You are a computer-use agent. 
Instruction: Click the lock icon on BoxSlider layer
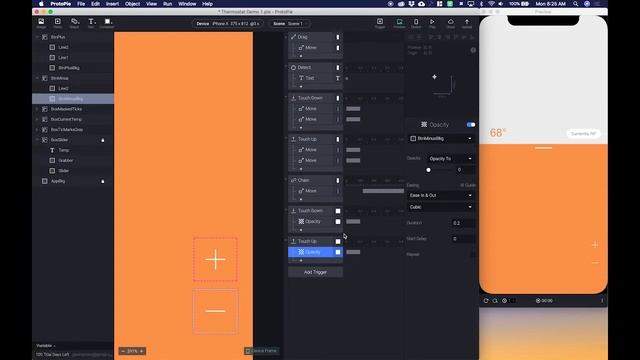(x=103, y=140)
